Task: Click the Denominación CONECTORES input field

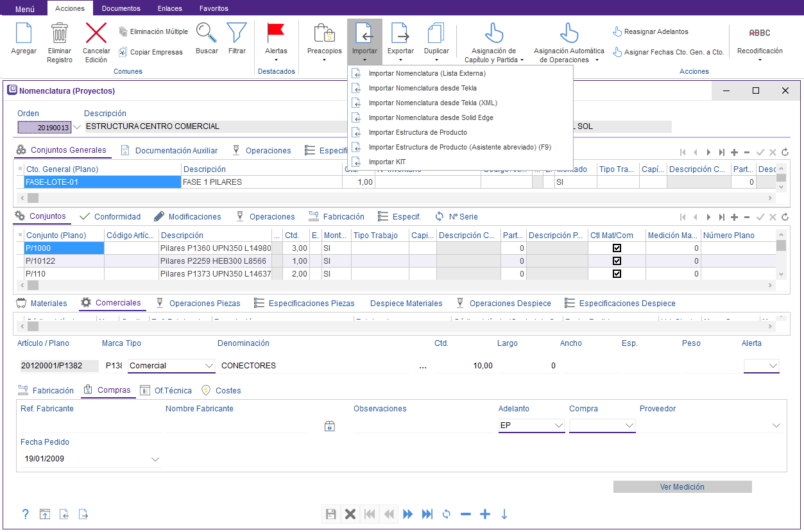Action: click(313, 366)
